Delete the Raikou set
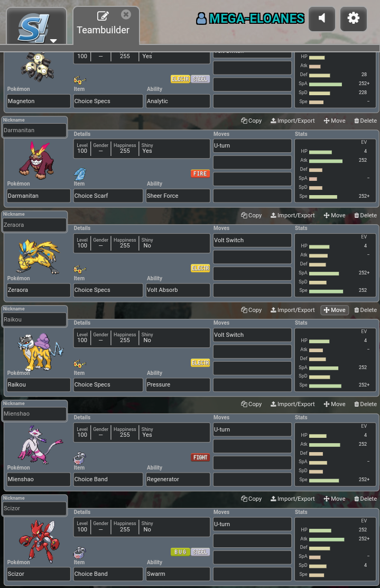The height and width of the screenshot is (588, 380). coord(365,310)
